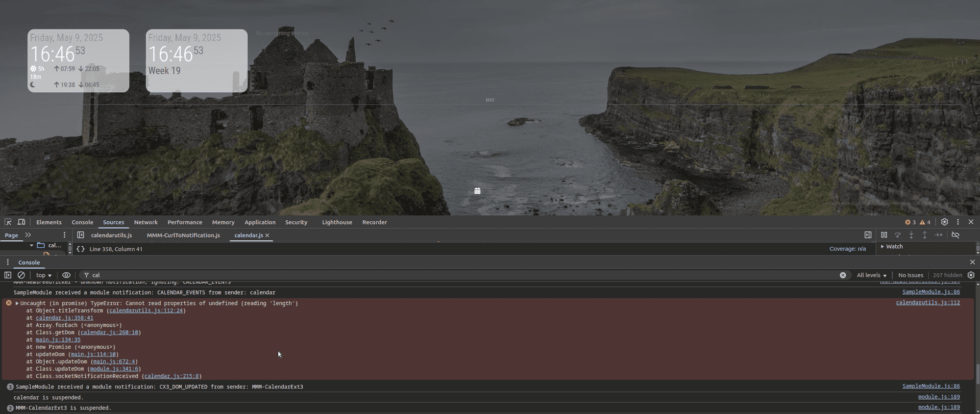
Task: Pretty print the source with braces icon
Action: pos(81,249)
